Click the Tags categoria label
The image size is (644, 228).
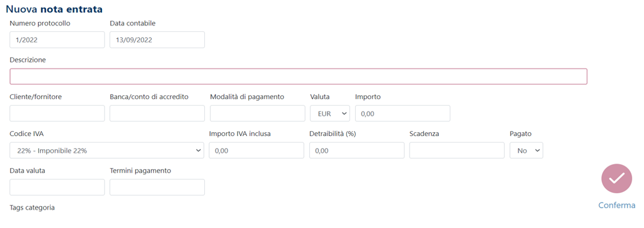(32, 207)
